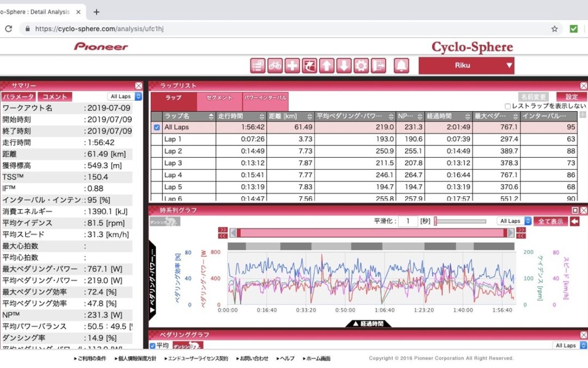Open All Laps dropdown in summary panel
This screenshot has width=588, height=368.
125,96
